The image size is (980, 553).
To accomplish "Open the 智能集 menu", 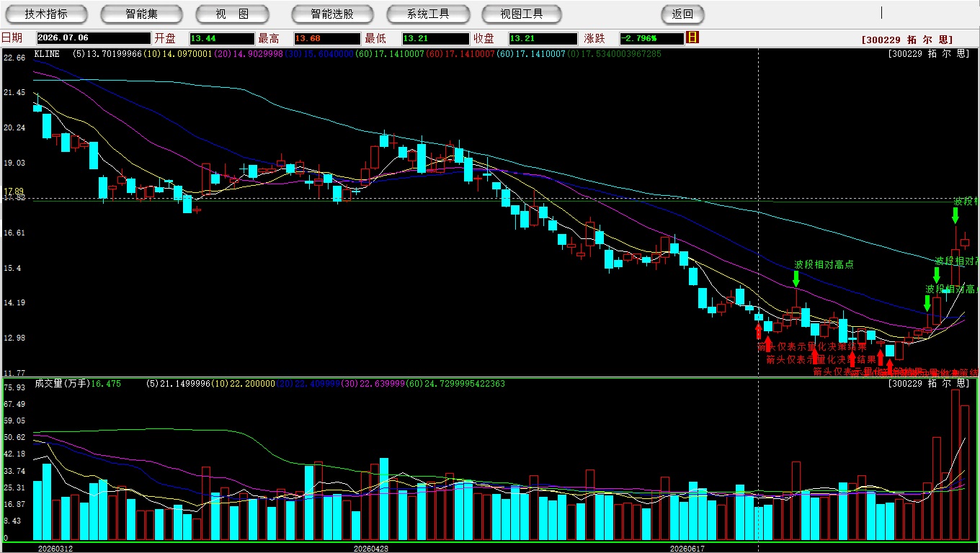I will pos(141,14).
